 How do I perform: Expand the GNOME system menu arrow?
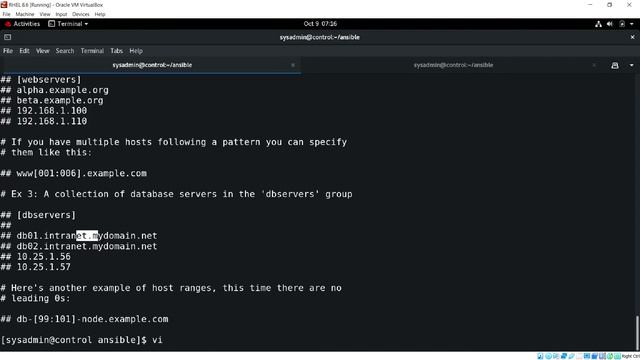tap(632, 24)
